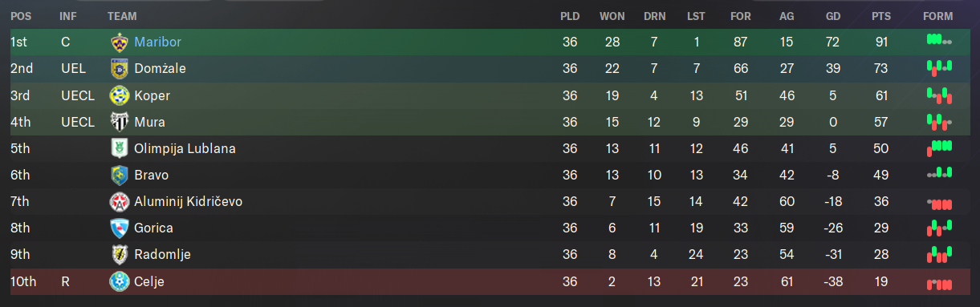
Task: Select the 10th place Celje row
Action: tap(490, 281)
